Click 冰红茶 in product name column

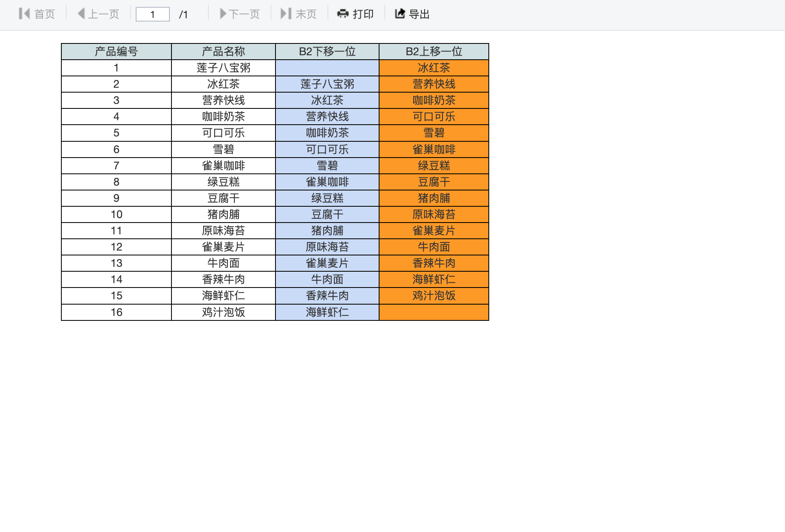coord(223,84)
